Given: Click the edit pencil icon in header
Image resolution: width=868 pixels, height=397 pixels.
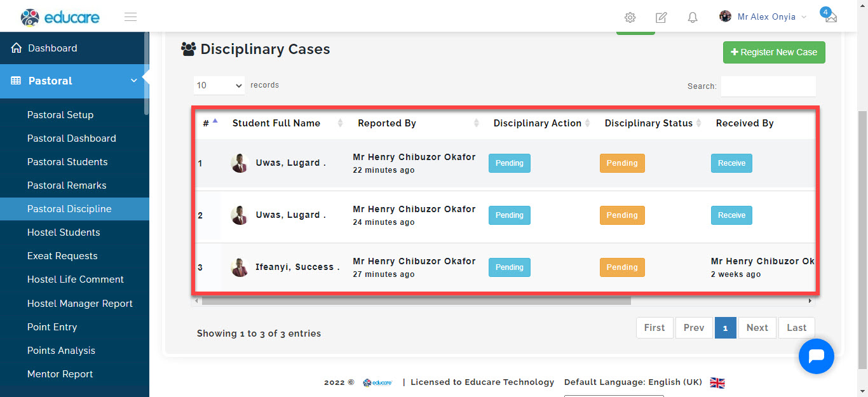Looking at the screenshot, I should pyautogui.click(x=661, y=17).
